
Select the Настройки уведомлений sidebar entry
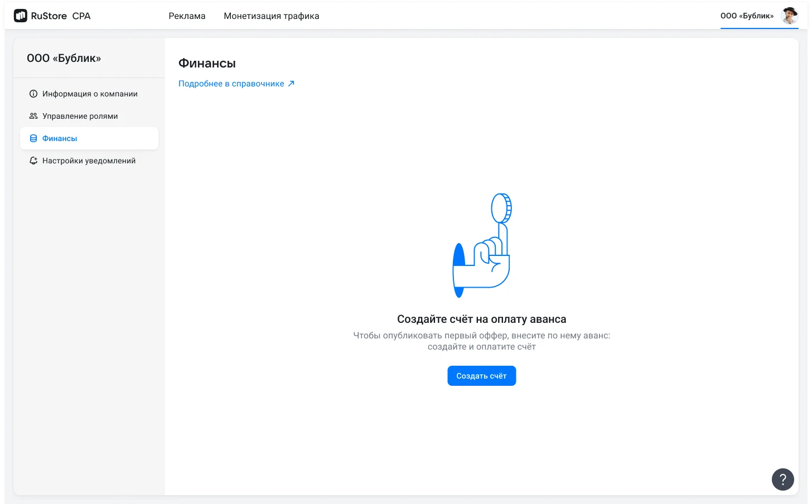click(x=89, y=161)
